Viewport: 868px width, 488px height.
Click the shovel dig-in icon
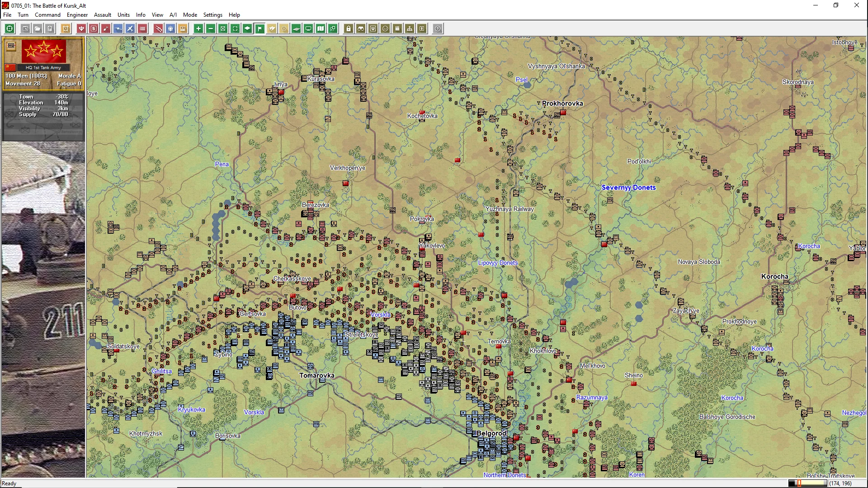(105, 28)
